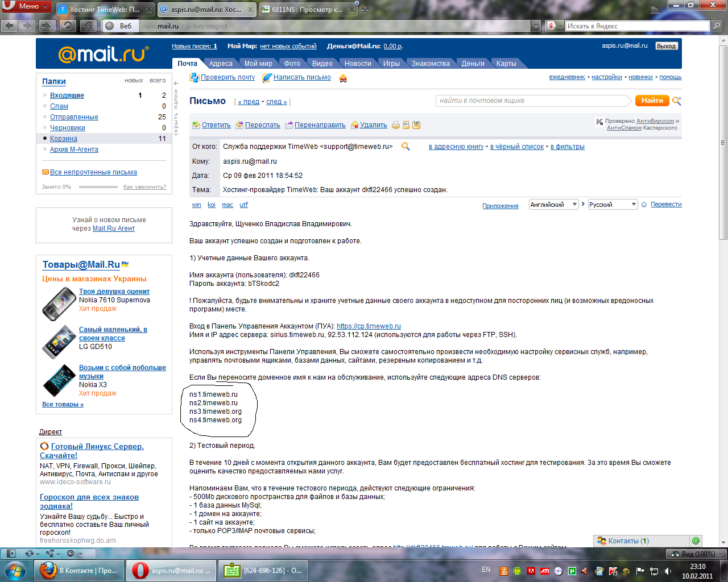728x582 pixels.
Task: Open the https://cp.timeweb.ru link
Action: [x=369, y=326]
